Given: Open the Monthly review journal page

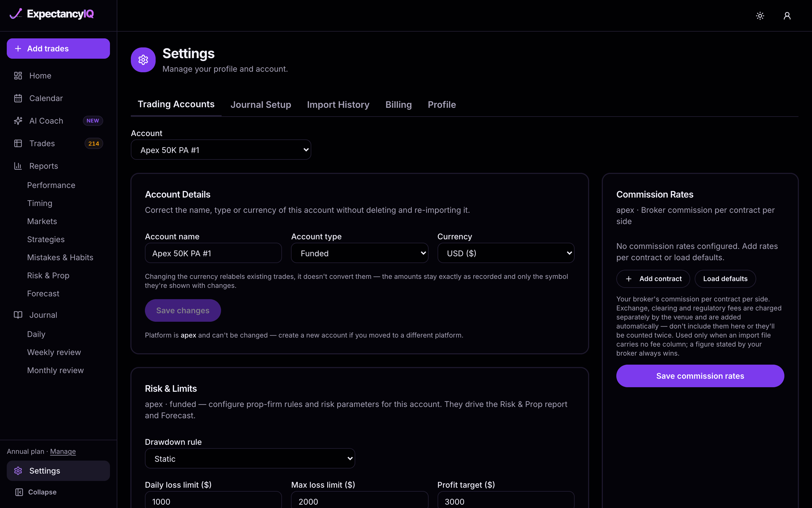Looking at the screenshot, I should pos(55,370).
